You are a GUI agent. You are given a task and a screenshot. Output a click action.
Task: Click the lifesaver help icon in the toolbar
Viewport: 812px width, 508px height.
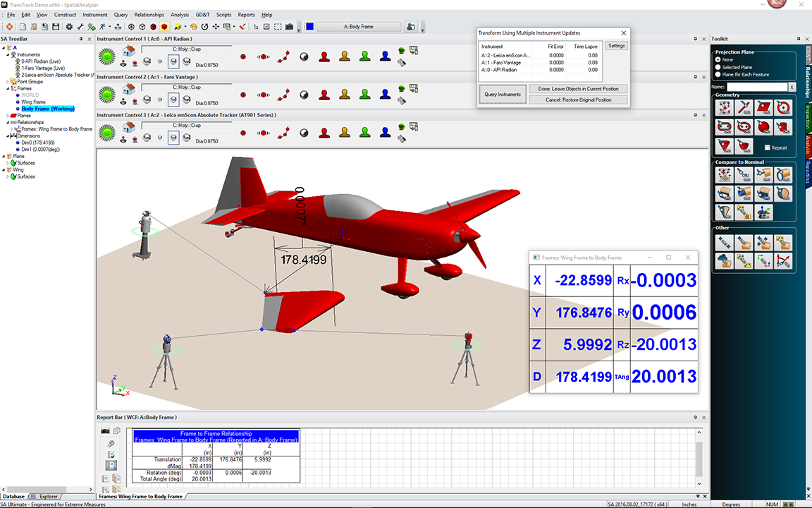(10, 27)
